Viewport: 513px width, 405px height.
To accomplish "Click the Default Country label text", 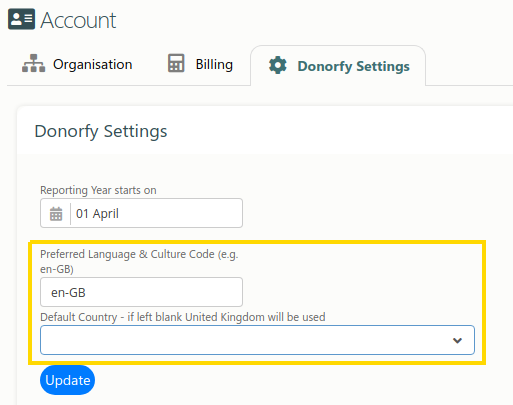I will [x=183, y=317].
